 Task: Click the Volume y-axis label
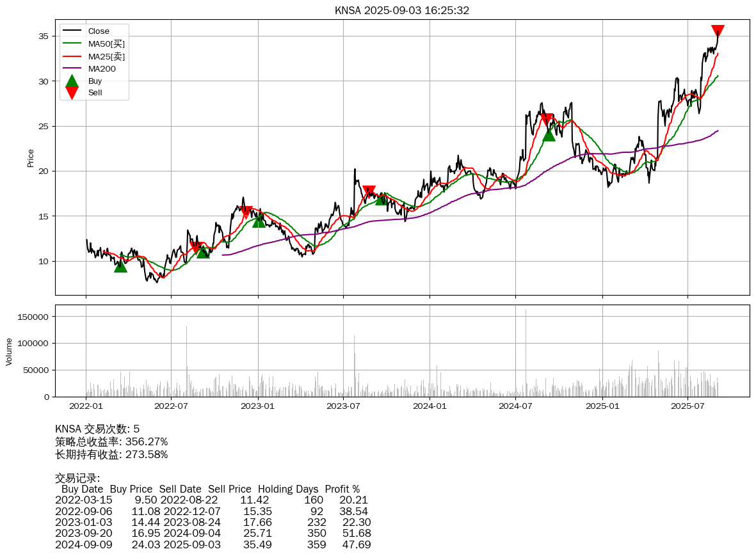coord(9,352)
